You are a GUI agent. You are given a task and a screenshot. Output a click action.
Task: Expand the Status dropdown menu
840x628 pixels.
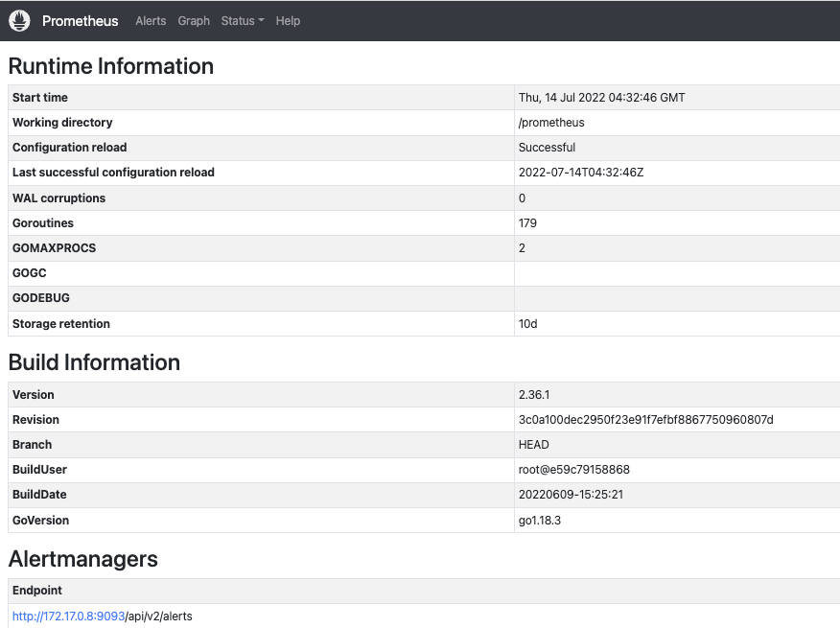pyautogui.click(x=243, y=21)
